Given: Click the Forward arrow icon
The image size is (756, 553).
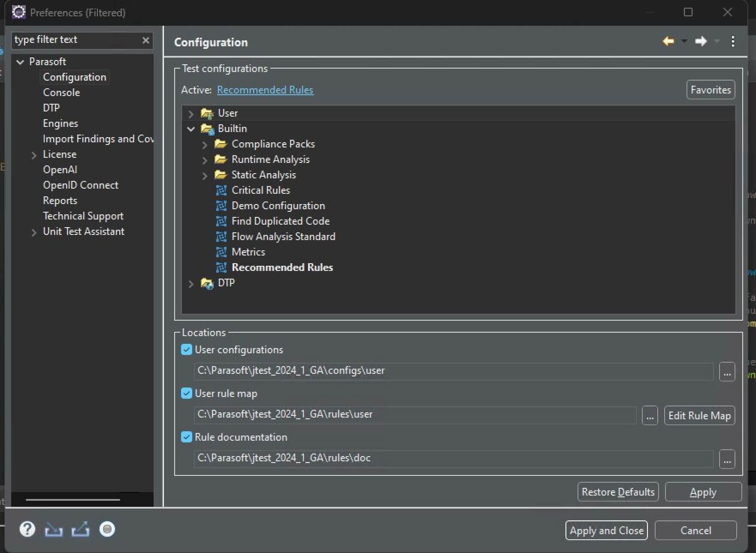Looking at the screenshot, I should click(701, 41).
